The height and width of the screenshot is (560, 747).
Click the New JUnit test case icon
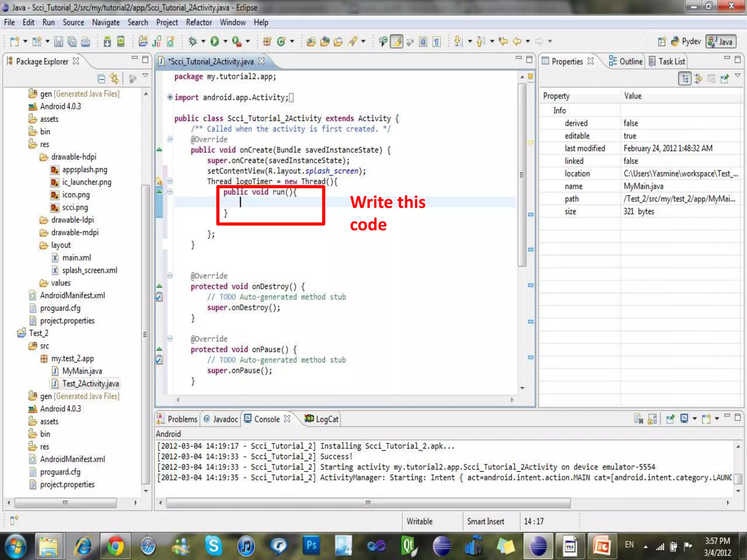pos(157,42)
